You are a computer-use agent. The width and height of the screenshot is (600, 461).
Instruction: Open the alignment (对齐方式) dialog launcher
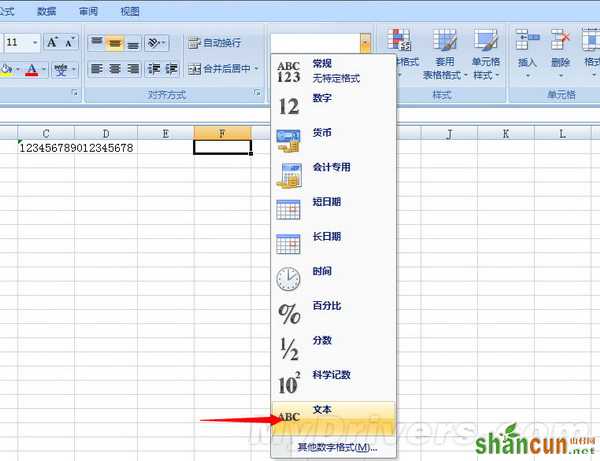tap(257, 93)
